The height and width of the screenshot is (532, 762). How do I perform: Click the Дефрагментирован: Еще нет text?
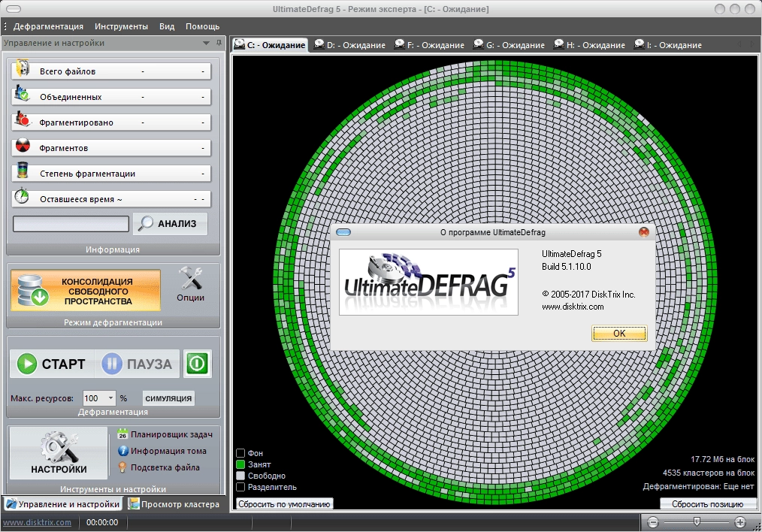pyautogui.click(x=698, y=486)
